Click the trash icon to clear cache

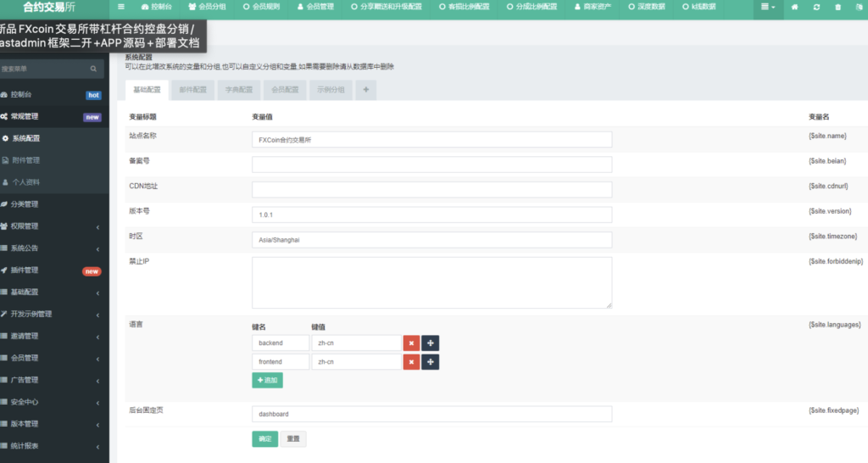point(838,7)
